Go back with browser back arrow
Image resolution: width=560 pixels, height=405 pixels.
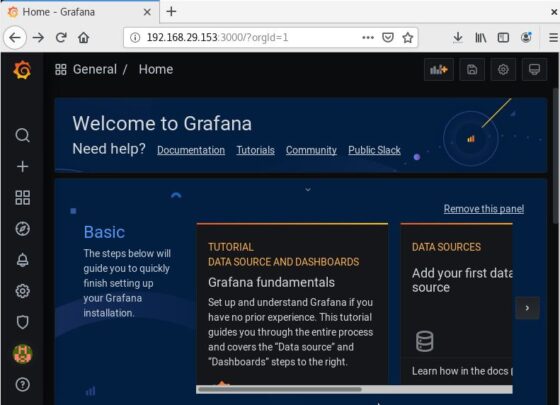(15, 38)
